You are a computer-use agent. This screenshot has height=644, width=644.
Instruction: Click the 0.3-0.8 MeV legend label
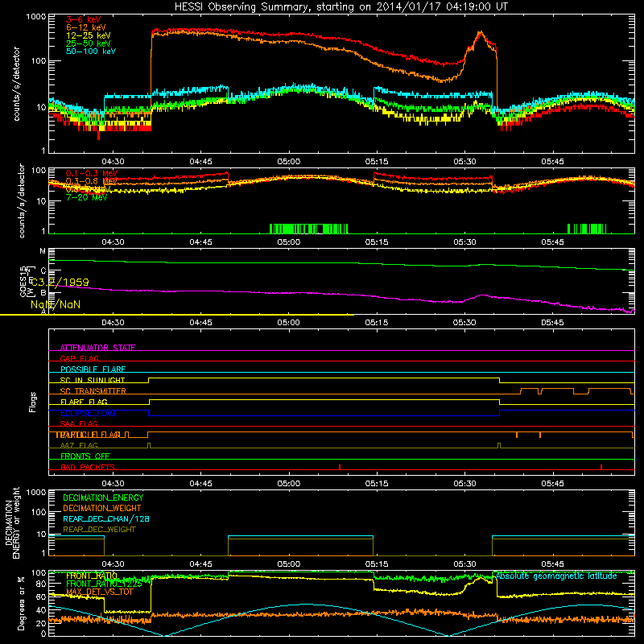(92, 181)
